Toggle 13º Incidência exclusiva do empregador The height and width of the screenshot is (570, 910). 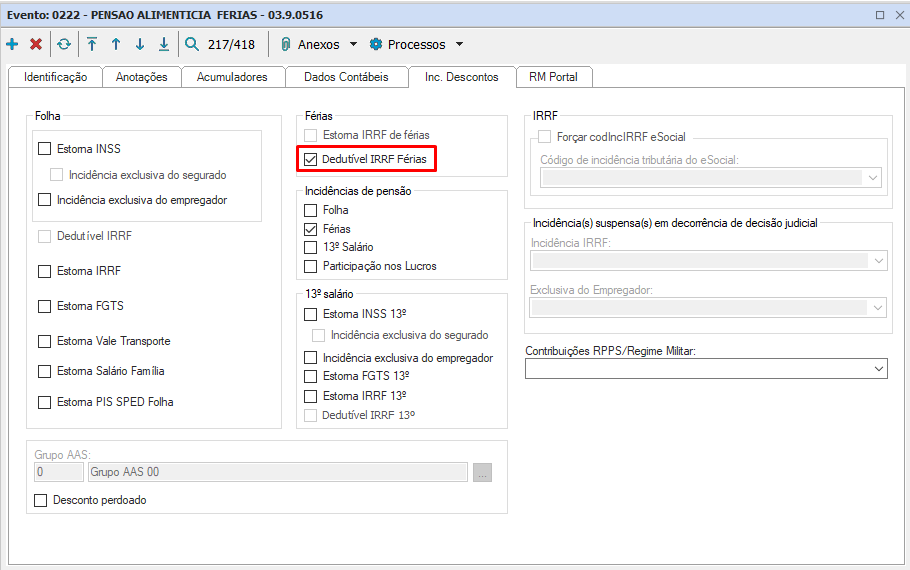[x=310, y=358]
